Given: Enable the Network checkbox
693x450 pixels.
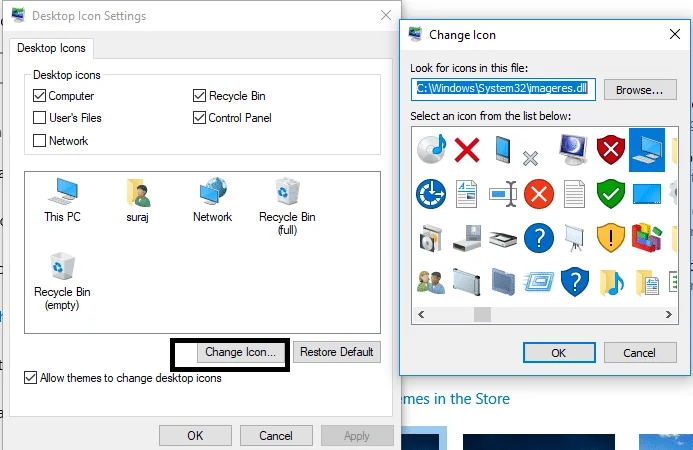Looking at the screenshot, I should (39, 141).
